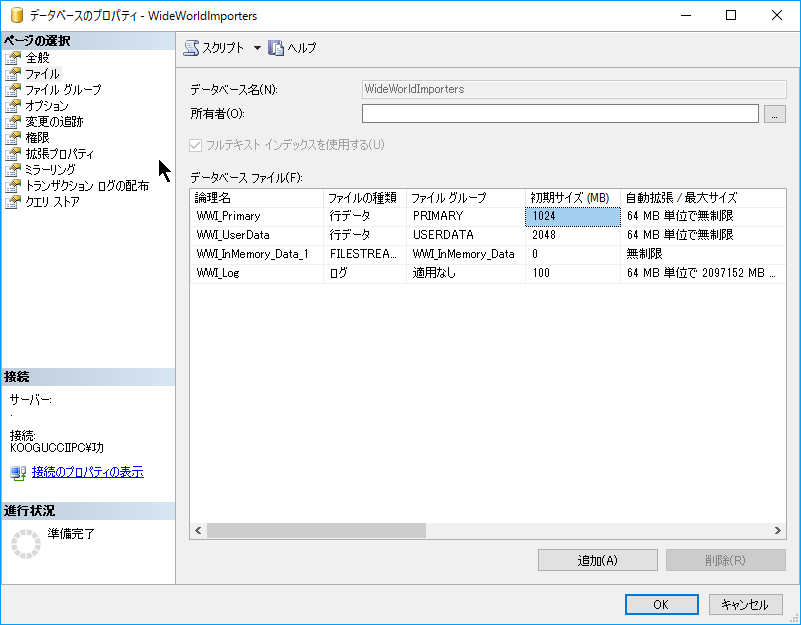Screen dimensions: 801x625
Task: Click the 64 MB 単位で 2097152 MB cell
Action: (x=703, y=273)
